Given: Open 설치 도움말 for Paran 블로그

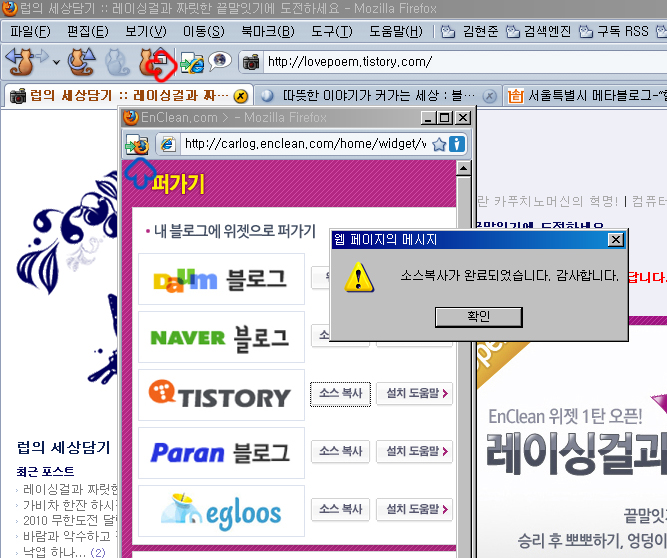Looking at the screenshot, I should pyautogui.click(x=415, y=451).
